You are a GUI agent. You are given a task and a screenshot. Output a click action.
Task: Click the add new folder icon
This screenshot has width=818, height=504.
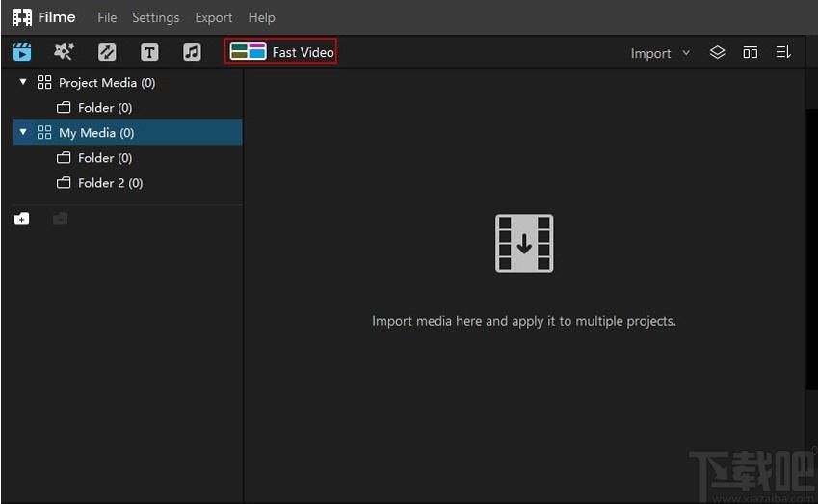click(22, 219)
